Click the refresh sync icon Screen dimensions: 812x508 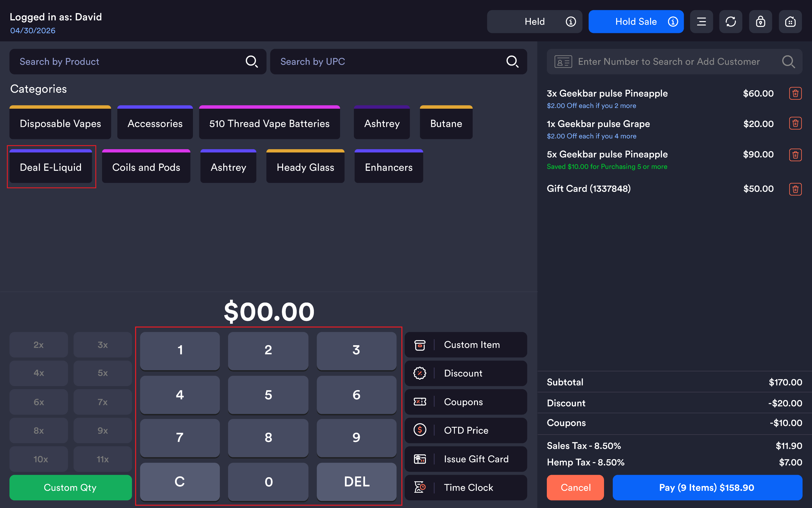click(730, 22)
